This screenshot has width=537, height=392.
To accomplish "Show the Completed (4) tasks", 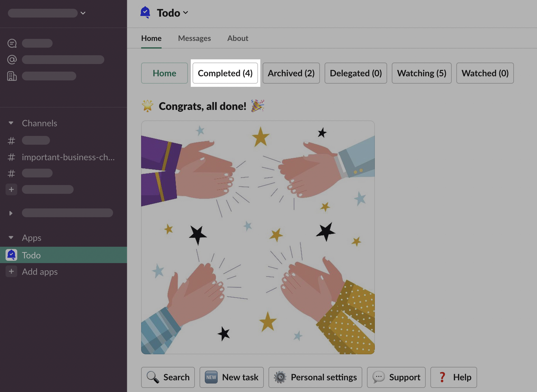I will (x=225, y=73).
